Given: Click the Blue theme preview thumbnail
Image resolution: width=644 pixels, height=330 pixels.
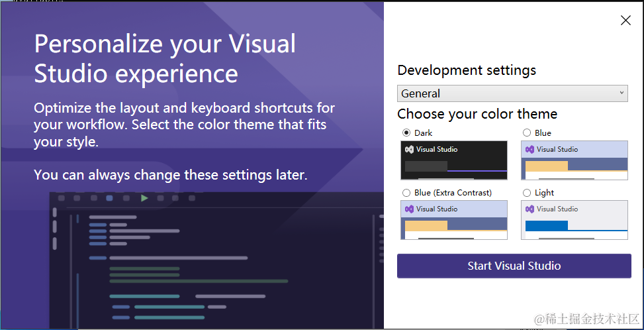Looking at the screenshot, I should (575, 160).
